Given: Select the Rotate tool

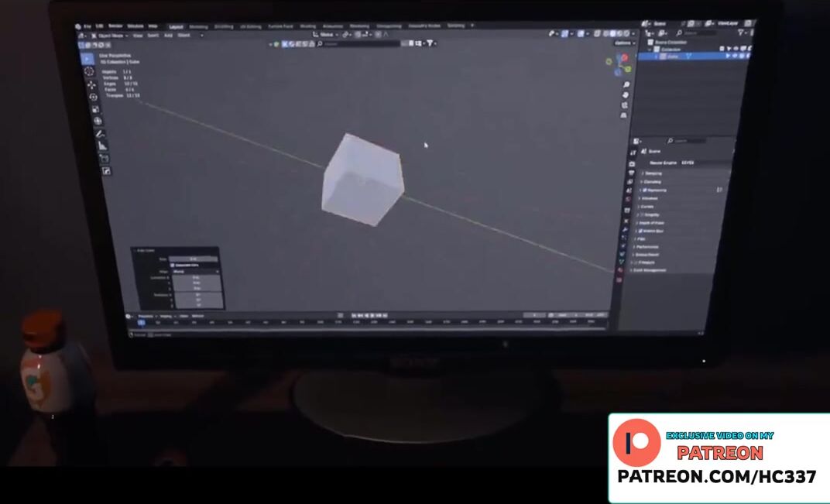Looking at the screenshot, I should [x=93, y=96].
